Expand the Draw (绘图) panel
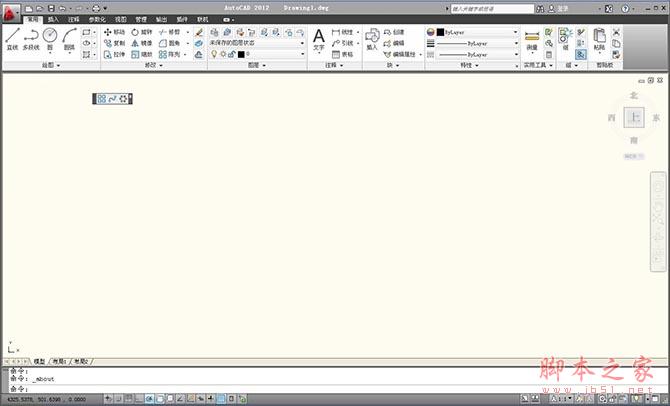Screen dimensions: 670x406 click(x=51, y=65)
